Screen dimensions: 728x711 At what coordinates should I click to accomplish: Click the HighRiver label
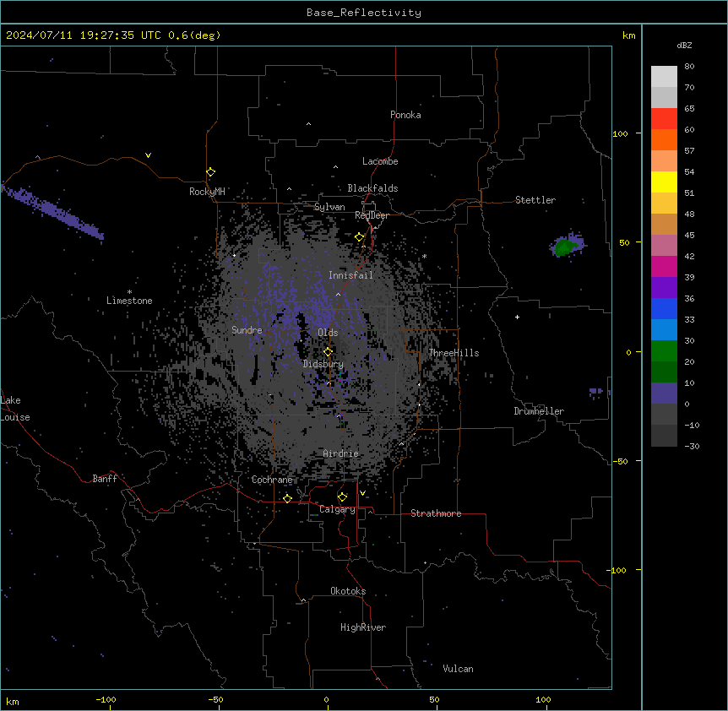[363, 627]
